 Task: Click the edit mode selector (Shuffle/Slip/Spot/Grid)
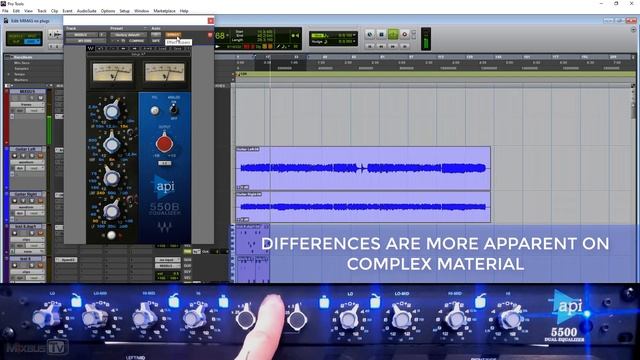[x=24, y=38]
